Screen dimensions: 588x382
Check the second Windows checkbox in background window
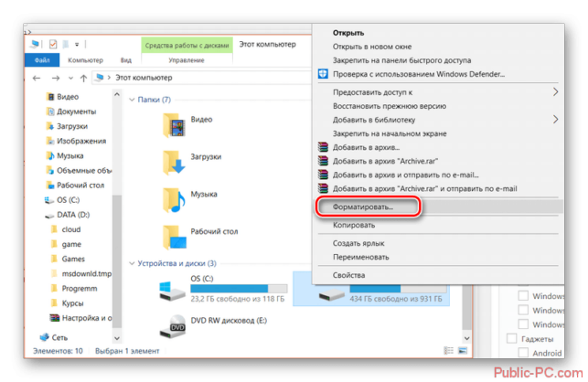pos(523,310)
